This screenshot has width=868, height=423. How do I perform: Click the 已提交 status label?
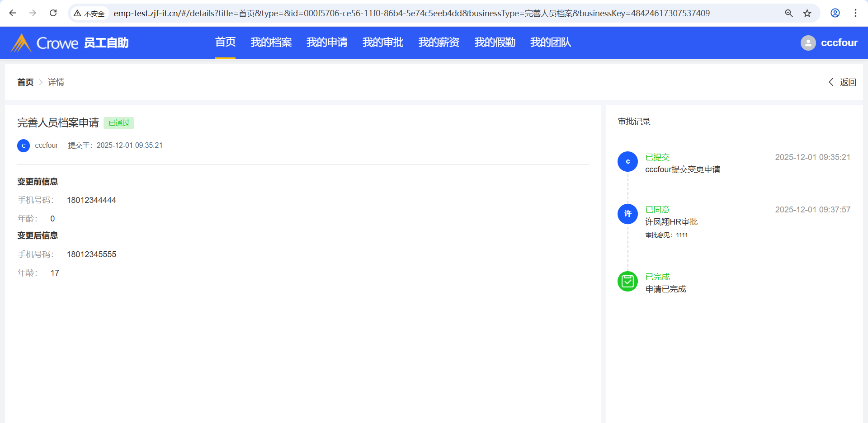(x=657, y=157)
